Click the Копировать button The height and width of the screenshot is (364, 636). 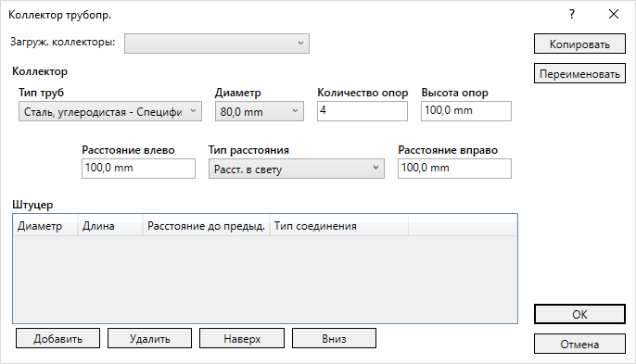[579, 44]
